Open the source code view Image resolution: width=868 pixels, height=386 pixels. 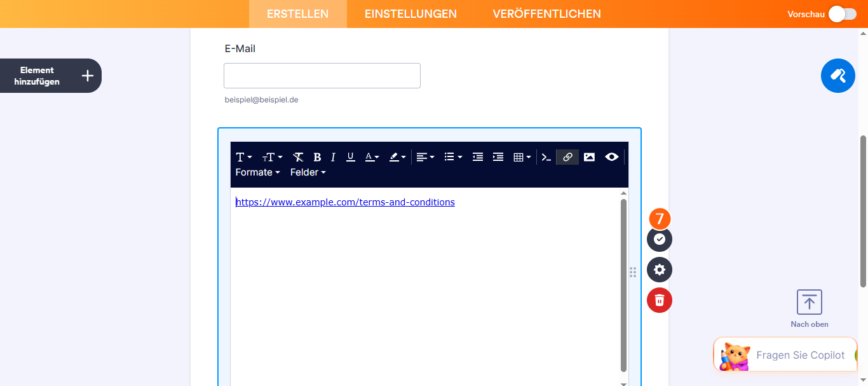(x=546, y=157)
